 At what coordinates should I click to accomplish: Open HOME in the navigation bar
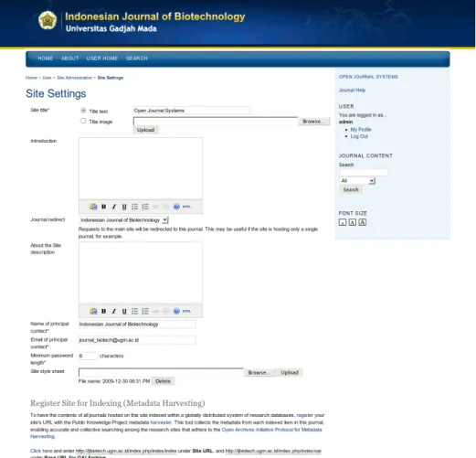(46, 59)
